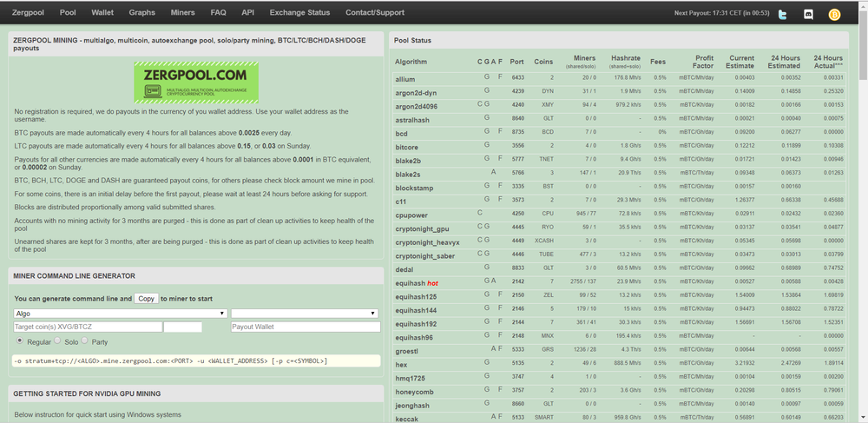Click the small empty field beside Target coins
Viewport: 868px width, 423px height.
[x=182, y=327]
